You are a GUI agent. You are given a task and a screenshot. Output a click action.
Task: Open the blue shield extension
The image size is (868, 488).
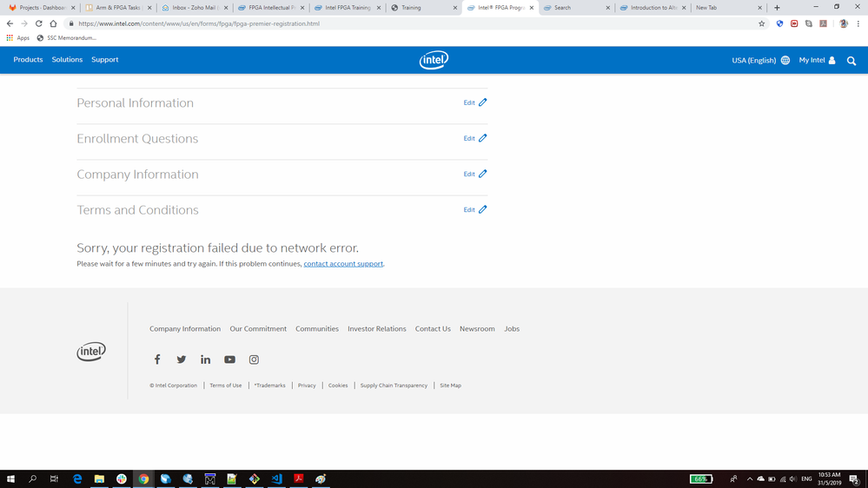point(779,23)
